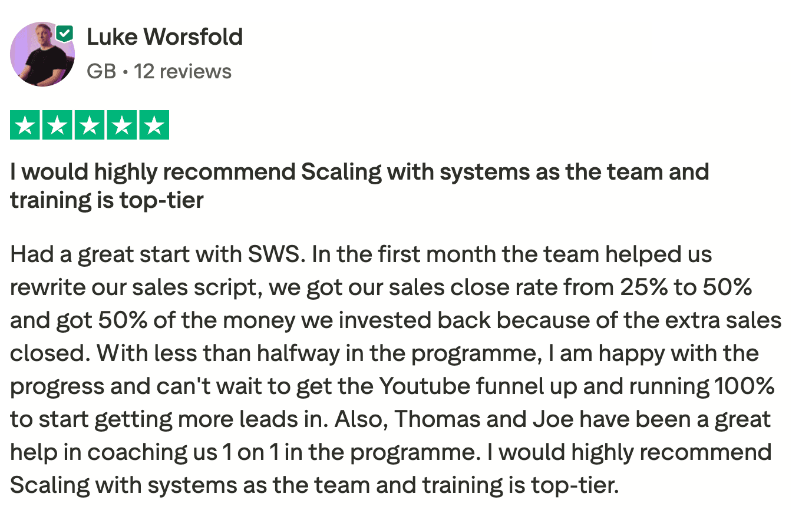Select the fifth green rating star
Screen dimensions: 812x510
[x=154, y=125]
